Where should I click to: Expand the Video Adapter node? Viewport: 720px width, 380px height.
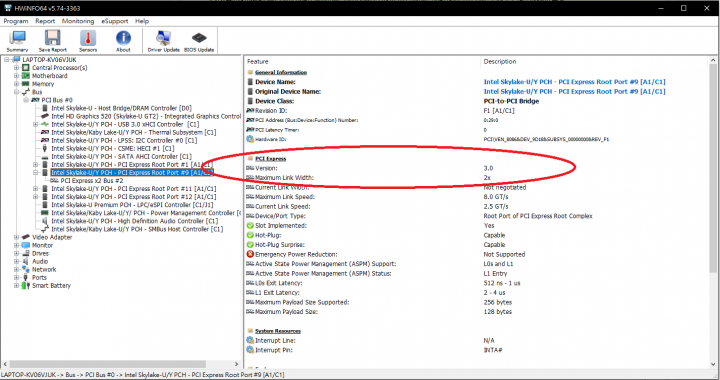tap(17, 237)
